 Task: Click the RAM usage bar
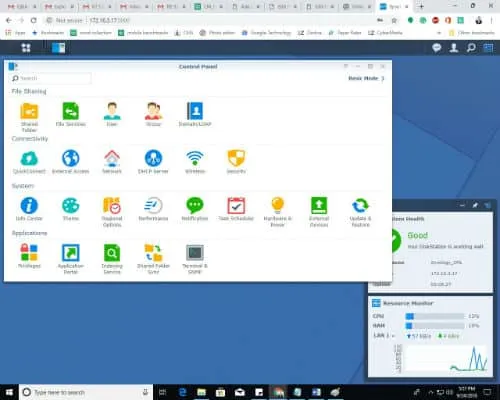pos(434,326)
